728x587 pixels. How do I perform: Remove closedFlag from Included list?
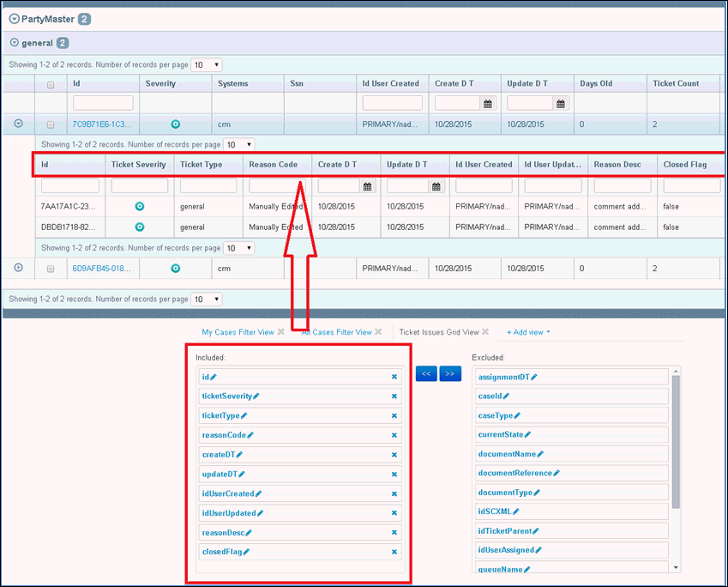394,553
